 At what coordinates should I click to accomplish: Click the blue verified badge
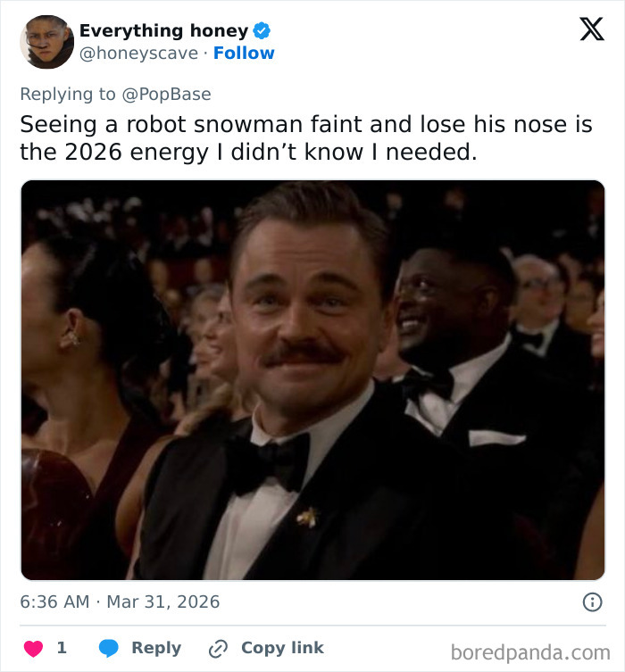coord(262,31)
